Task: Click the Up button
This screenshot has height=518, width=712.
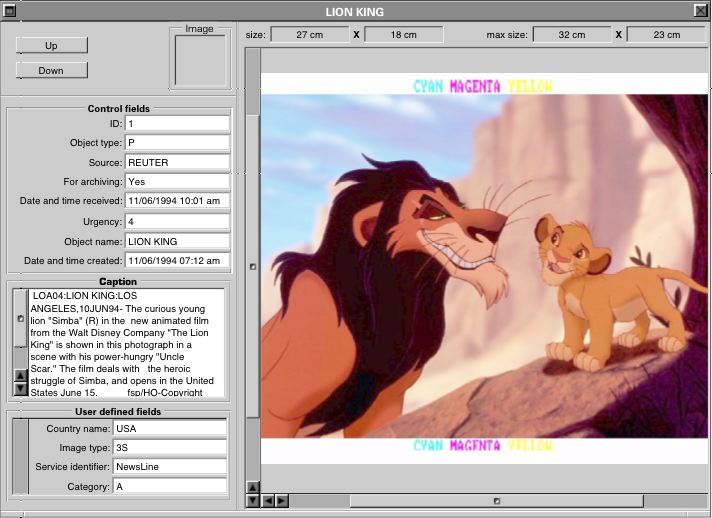Action: (51, 45)
